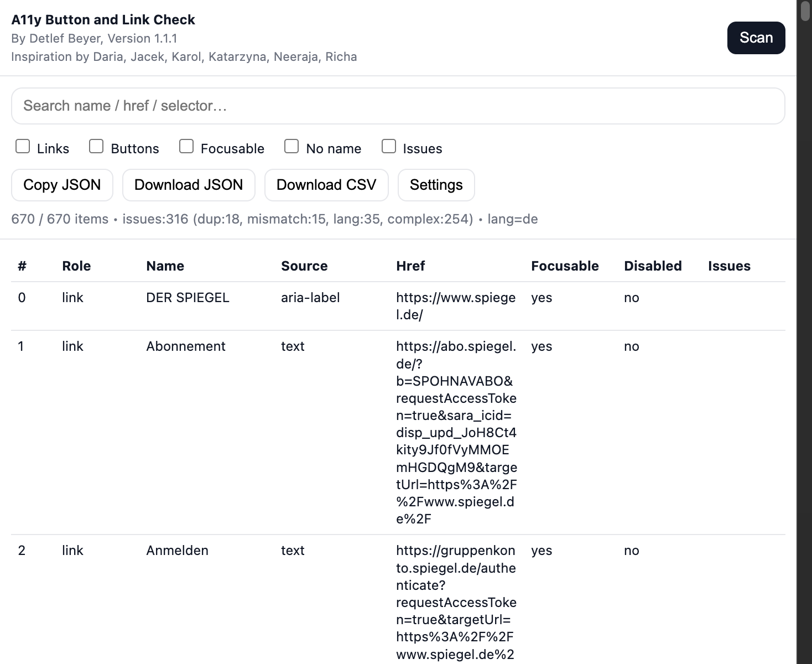This screenshot has height=664, width=812.
Task: Export results with Download CSV
Action: point(326,185)
